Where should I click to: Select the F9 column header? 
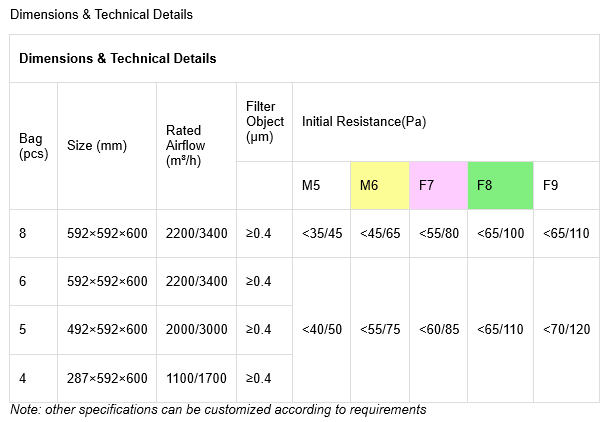(566, 185)
